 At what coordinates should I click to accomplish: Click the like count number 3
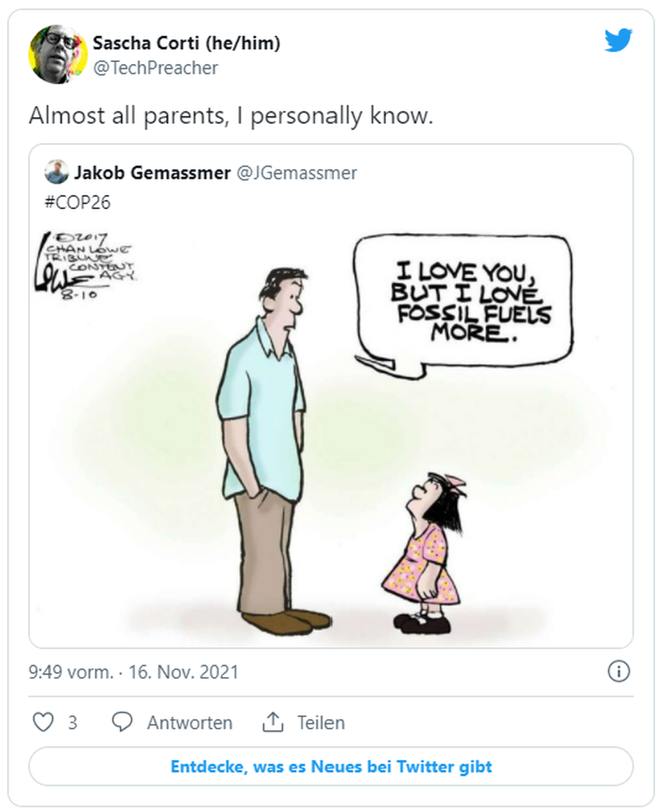pyautogui.click(x=73, y=722)
